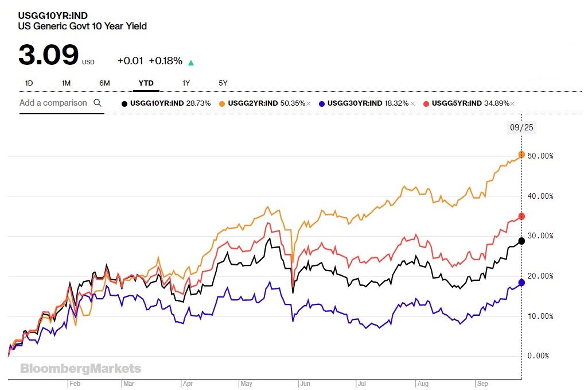Select the 1M time range tab

tap(66, 83)
